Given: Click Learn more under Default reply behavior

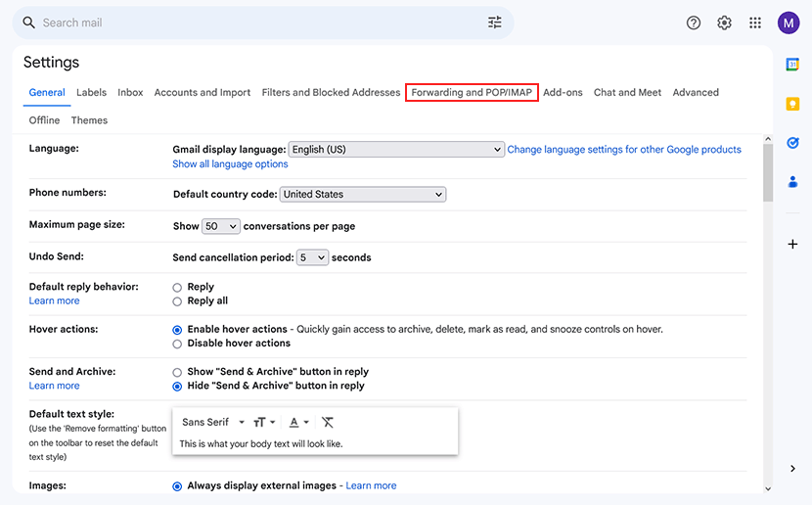Looking at the screenshot, I should (x=54, y=300).
